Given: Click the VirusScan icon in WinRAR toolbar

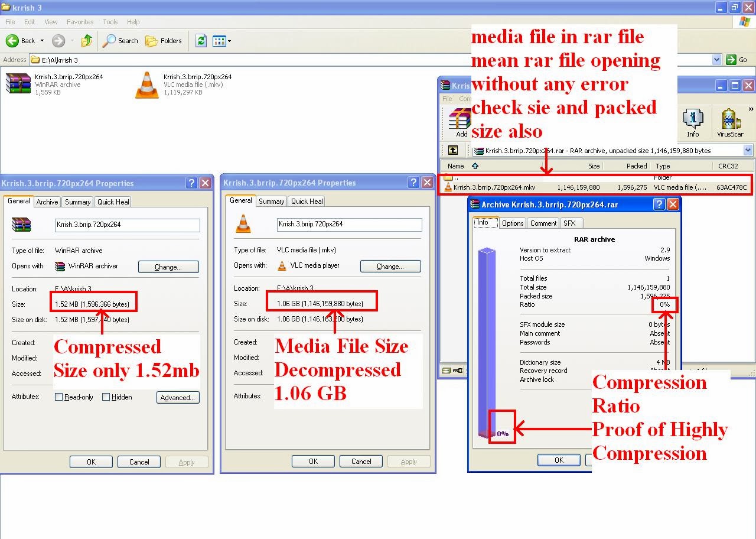Looking at the screenshot, I should pos(730,122).
